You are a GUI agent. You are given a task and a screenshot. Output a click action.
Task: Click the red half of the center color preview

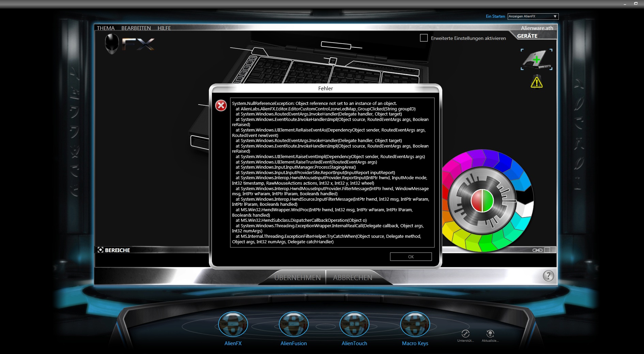point(476,201)
